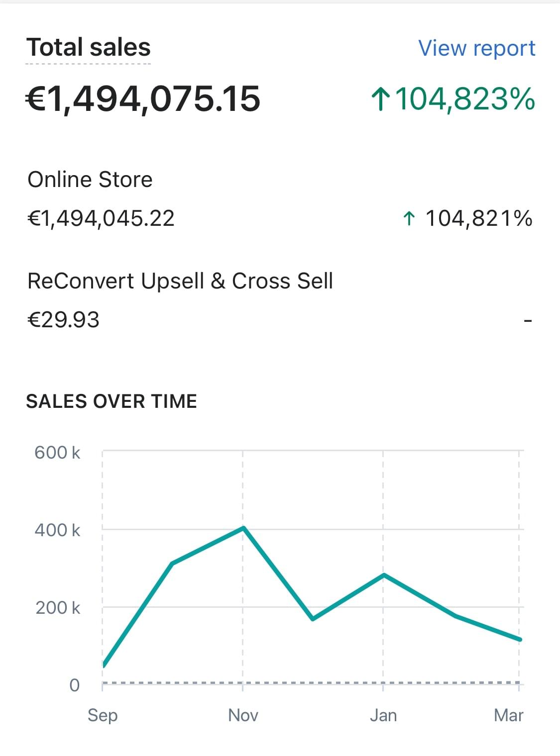Click the 104,823% growth percentage
This screenshot has height=756, width=560.
coord(464,98)
